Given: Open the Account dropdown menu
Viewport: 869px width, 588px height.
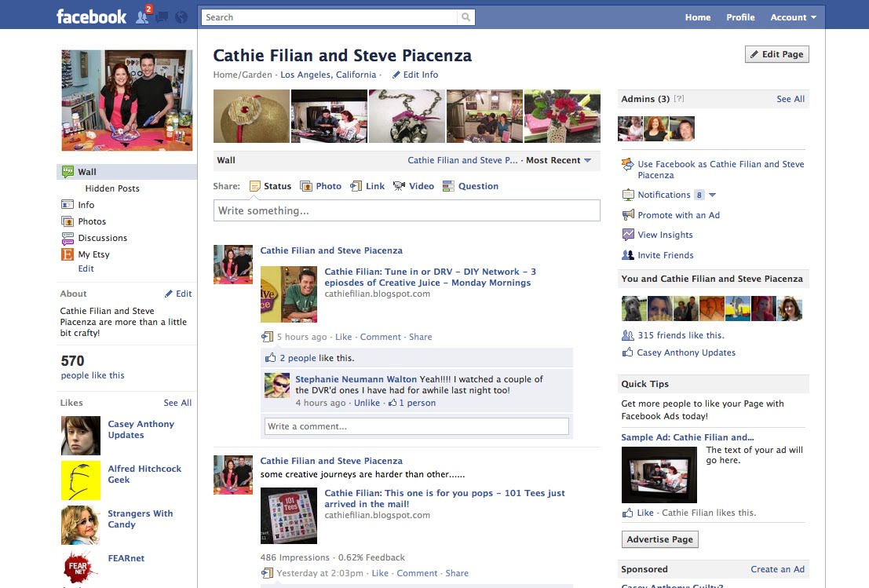Looking at the screenshot, I should pos(793,17).
